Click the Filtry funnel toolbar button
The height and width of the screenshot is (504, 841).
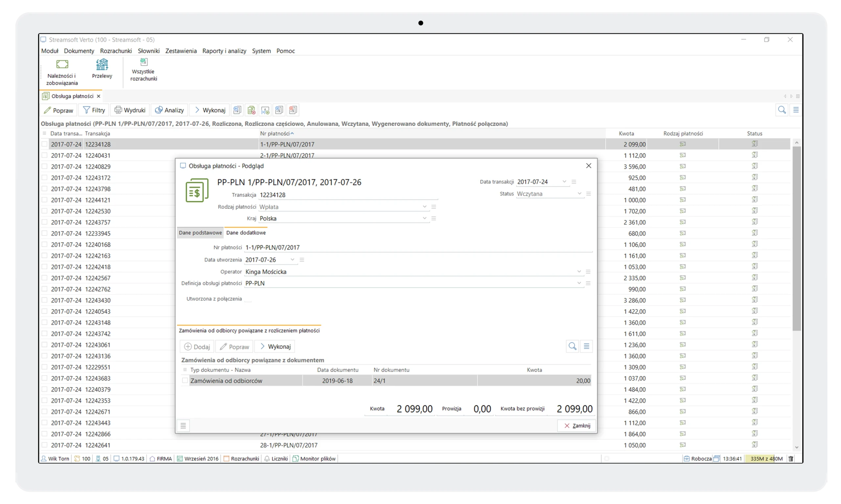click(94, 110)
